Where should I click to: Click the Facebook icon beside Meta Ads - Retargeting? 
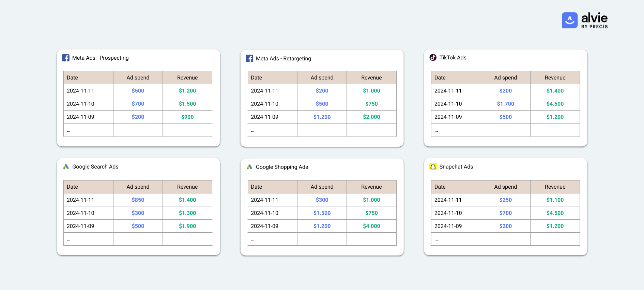[x=249, y=58]
